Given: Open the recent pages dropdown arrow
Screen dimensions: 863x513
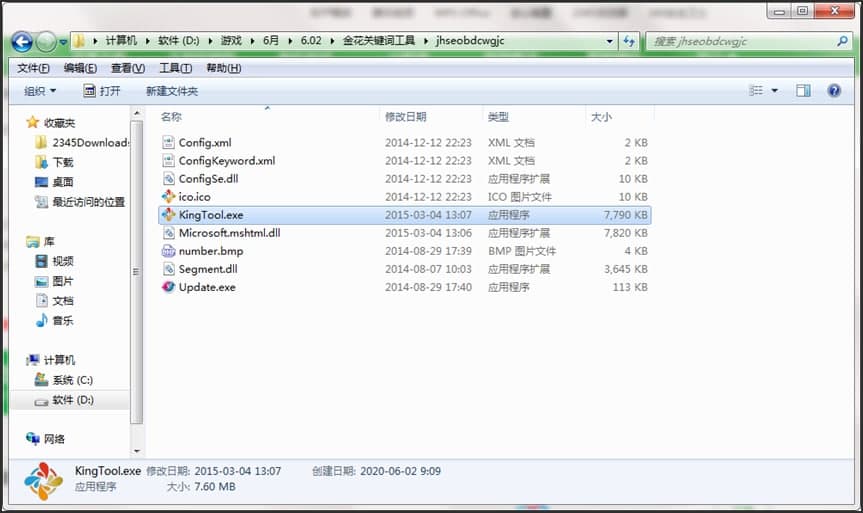Looking at the screenshot, I should pyautogui.click(x=63, y=42).
